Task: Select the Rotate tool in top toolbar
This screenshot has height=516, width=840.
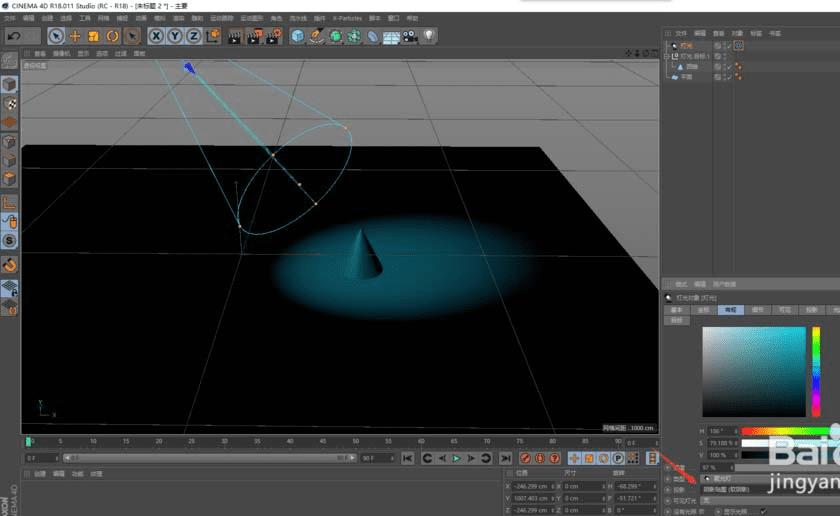Action: tap(112, 36)
